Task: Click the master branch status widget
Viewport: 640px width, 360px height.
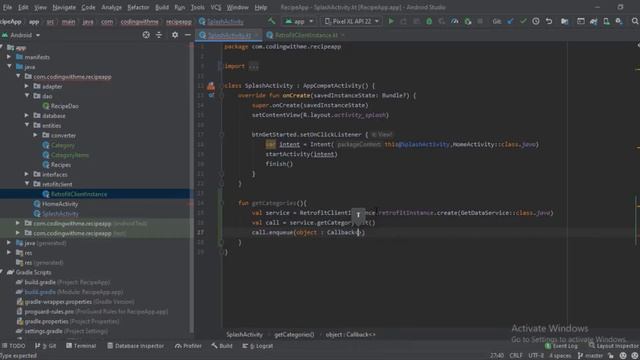Action: pyautogui.click(x=590, y=356)
